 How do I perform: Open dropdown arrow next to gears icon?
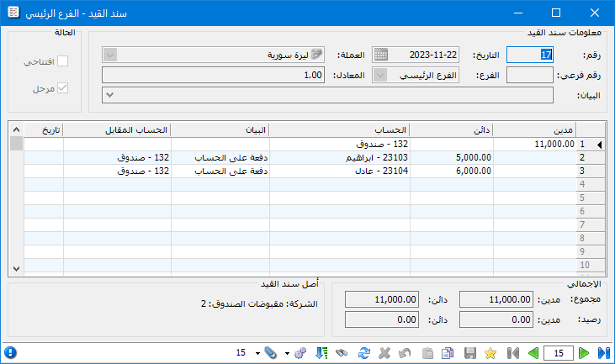coord(287,353)
